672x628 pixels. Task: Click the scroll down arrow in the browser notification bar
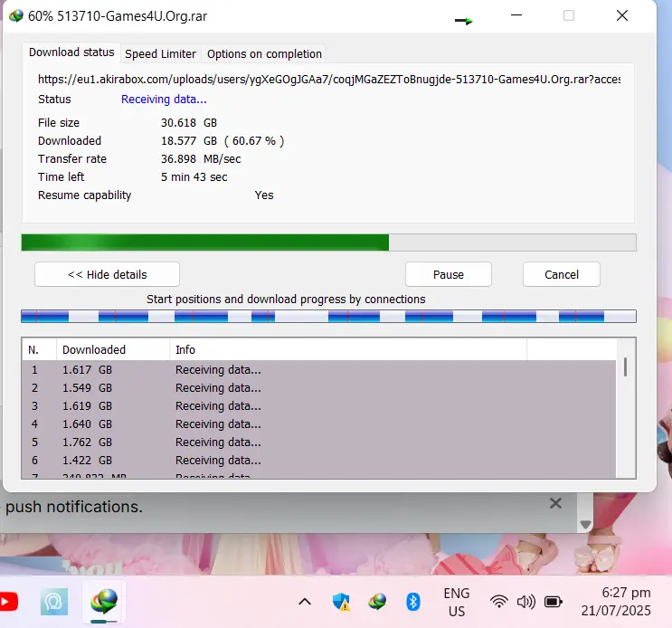click(585, 524)
